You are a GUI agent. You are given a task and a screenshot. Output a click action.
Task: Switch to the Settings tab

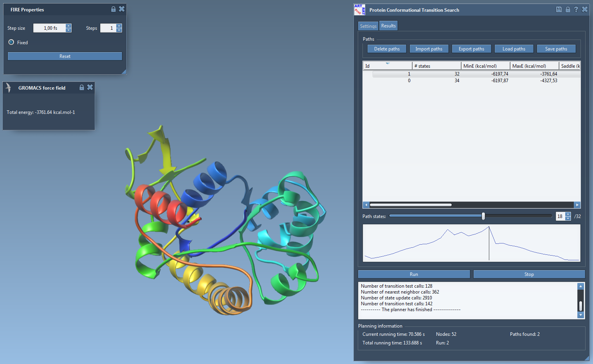click(x=368, y=26)
